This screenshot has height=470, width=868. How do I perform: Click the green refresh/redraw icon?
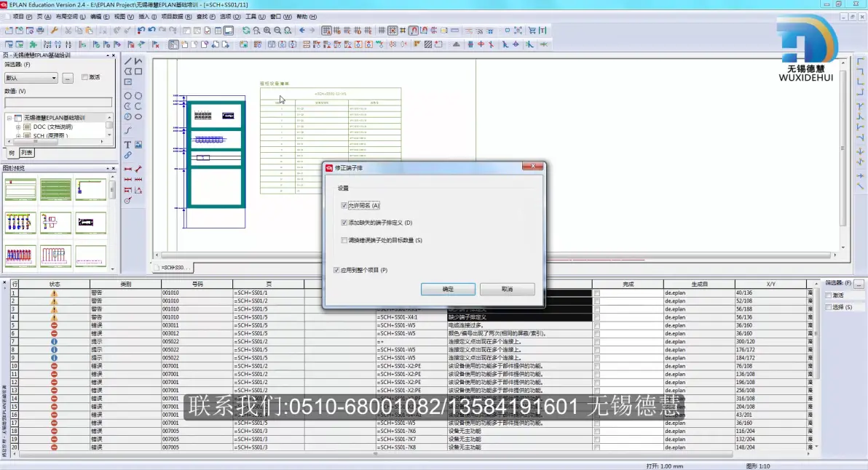pos(246,31)
